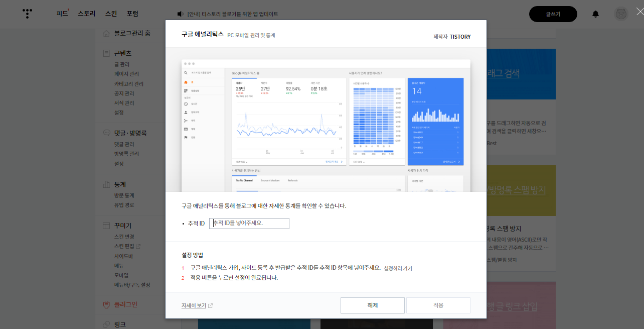
Task: Open the profile avatar menu
Action: point(621,14)
